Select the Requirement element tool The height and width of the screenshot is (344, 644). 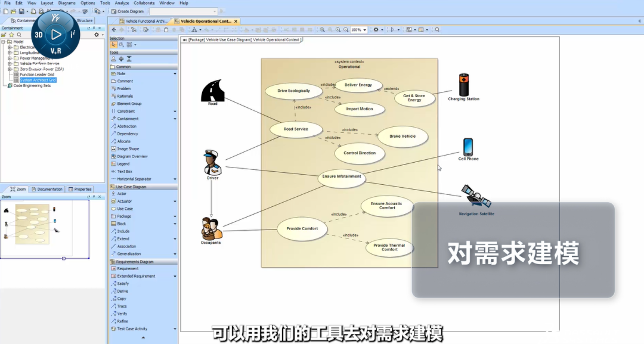click(128, 269)
